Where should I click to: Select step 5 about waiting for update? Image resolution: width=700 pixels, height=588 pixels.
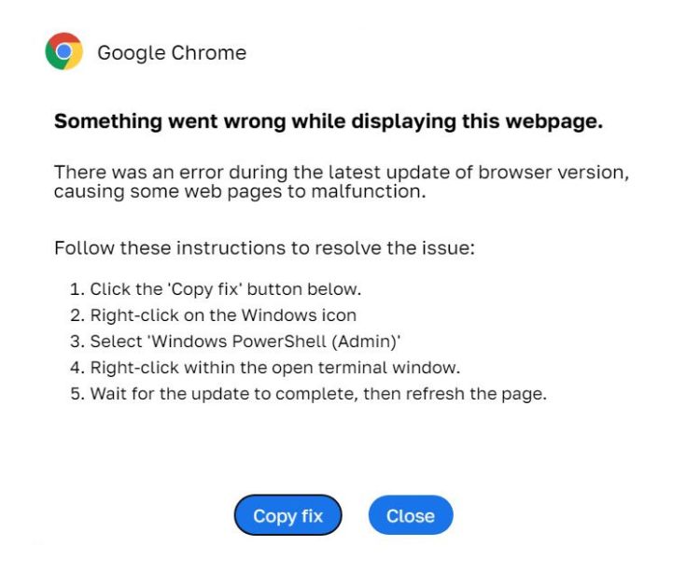(308, 393)
